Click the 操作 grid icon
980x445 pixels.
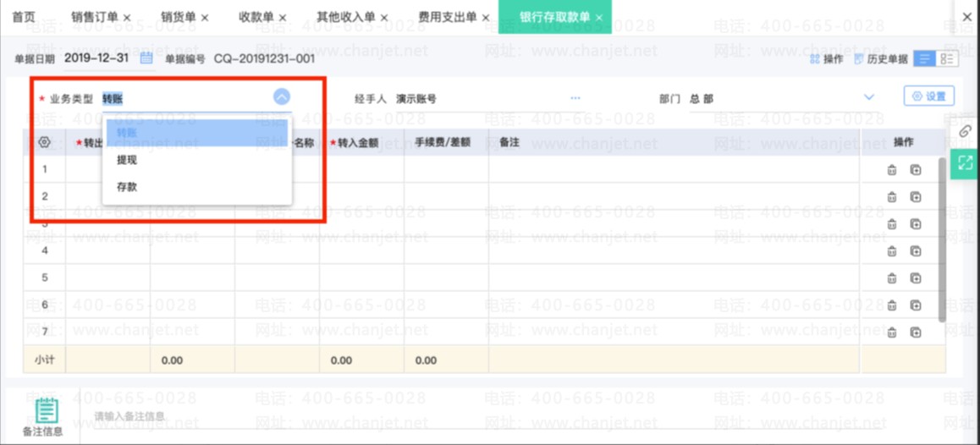[x=814, y=58]
